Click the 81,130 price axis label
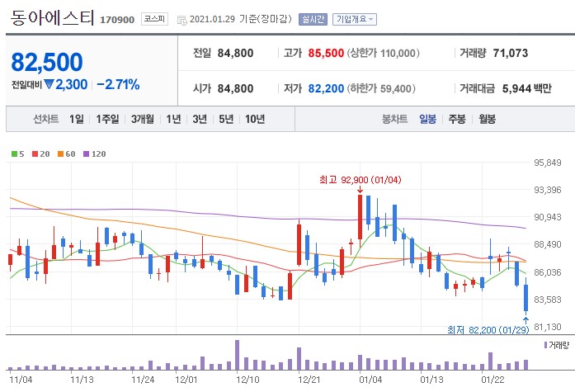Screen dimensions: 575x392 coord(548,326)
